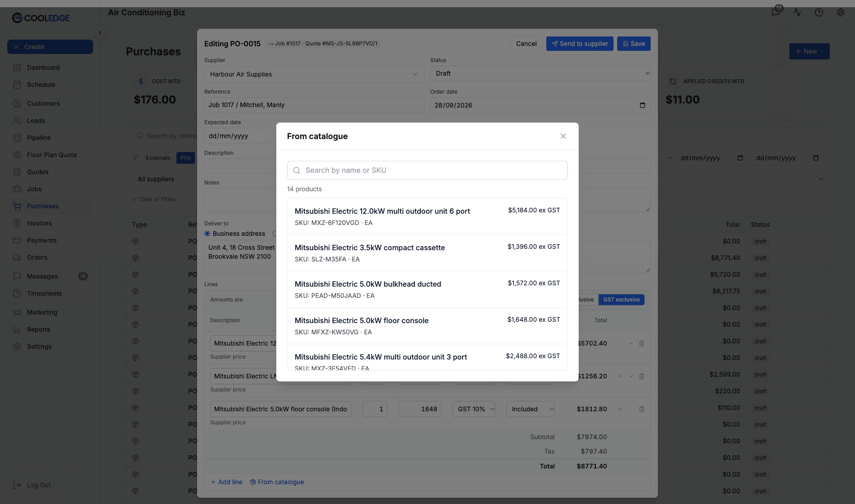Click the Quotes document icon

point(17,172)
